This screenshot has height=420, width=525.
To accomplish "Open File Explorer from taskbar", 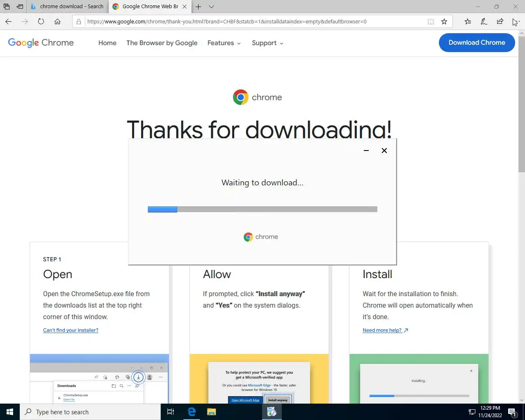I will click(x=211, y=412).
